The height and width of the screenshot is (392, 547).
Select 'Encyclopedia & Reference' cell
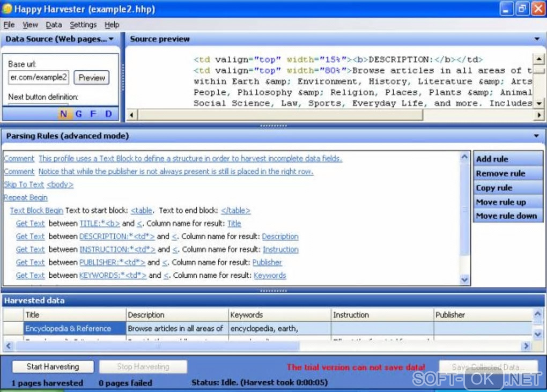click(x=75, y=328)
